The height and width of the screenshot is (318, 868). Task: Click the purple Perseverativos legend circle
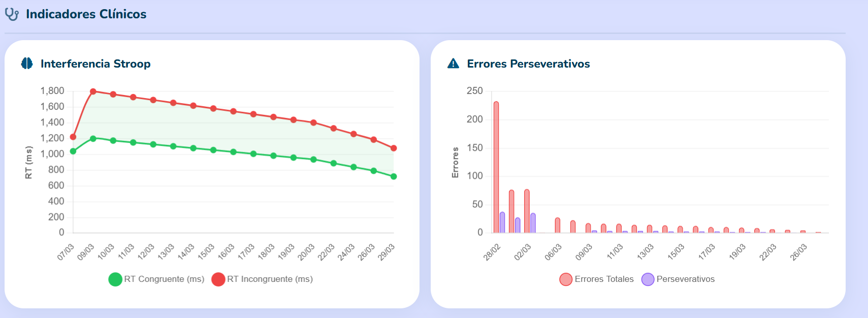click(648, 279)
